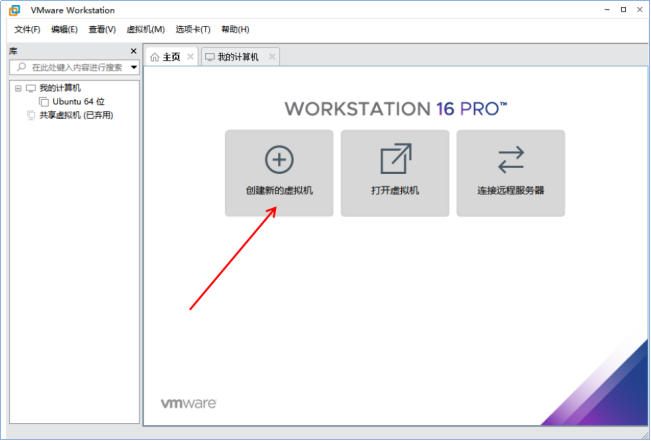
Task: Open the 编辑(E) menu
Action: pos(64,29)
